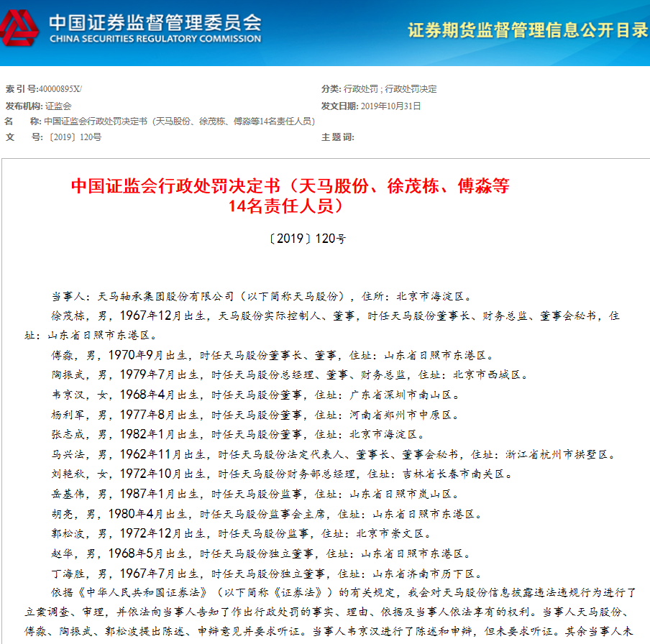Click the 张志成 1982年1月出生 line
The image size is (650, 644).
pos(238,434)
